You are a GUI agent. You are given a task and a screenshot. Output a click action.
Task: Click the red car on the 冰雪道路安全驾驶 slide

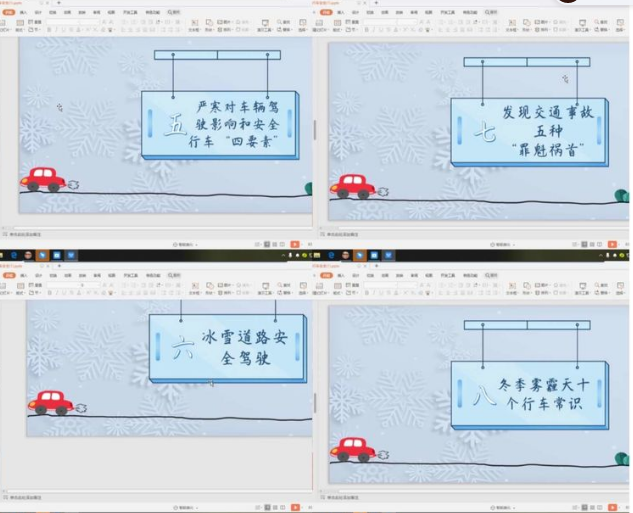(51, 403)
